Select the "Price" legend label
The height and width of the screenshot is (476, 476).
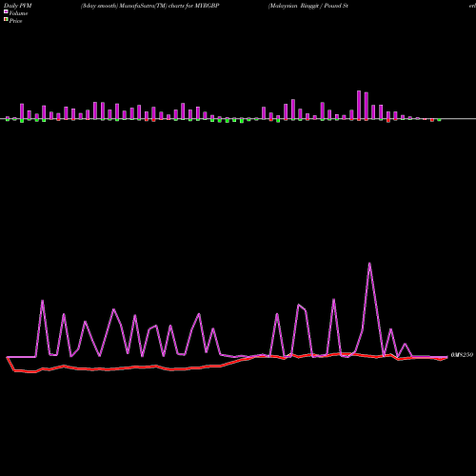tap(15, 21)
